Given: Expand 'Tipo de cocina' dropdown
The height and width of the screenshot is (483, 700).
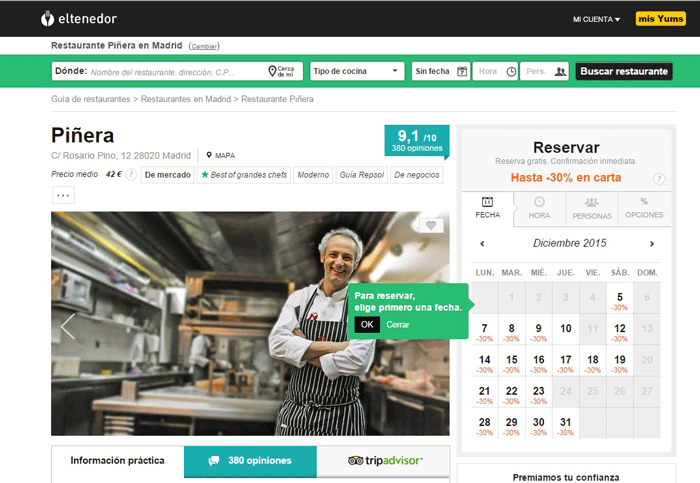Looking at the screenshot, I should tap(356, 71).
